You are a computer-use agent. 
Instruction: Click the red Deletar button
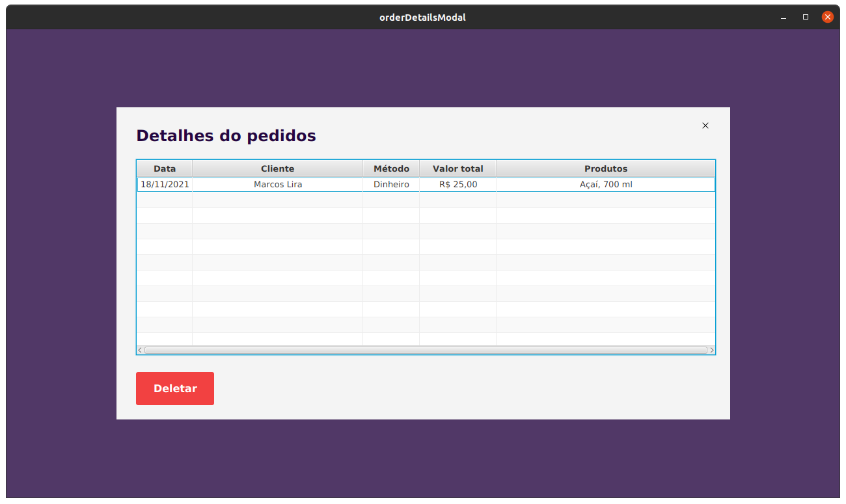tap(175, 388)
